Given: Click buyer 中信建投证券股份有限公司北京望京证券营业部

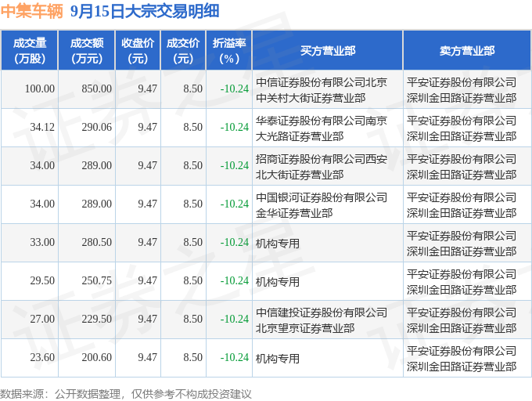Looking at the screenshot, I should coord(322,320).
